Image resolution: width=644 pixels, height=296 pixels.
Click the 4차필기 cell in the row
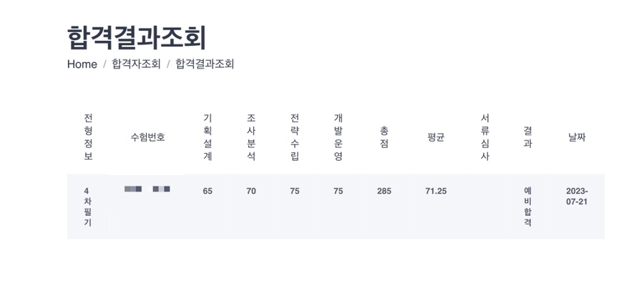click(88, 207)
